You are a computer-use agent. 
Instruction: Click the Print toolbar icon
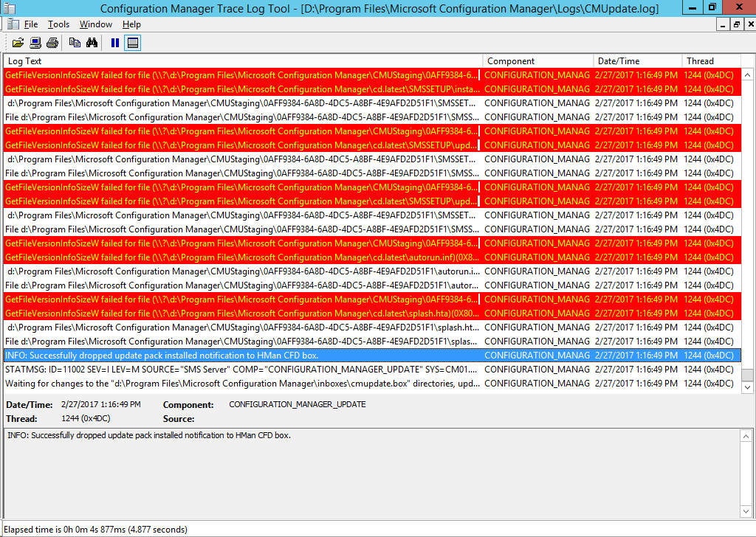pos(52,43)
